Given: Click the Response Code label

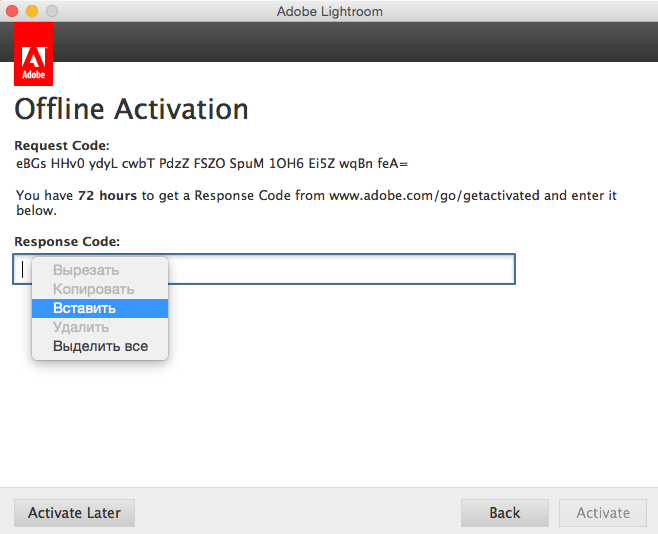Looking at the screenshot, I should tap(67, 242).
